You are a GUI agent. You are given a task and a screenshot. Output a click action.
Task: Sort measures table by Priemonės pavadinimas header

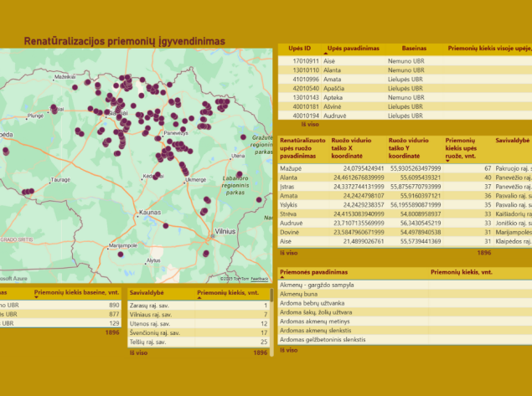pos(313,272)
